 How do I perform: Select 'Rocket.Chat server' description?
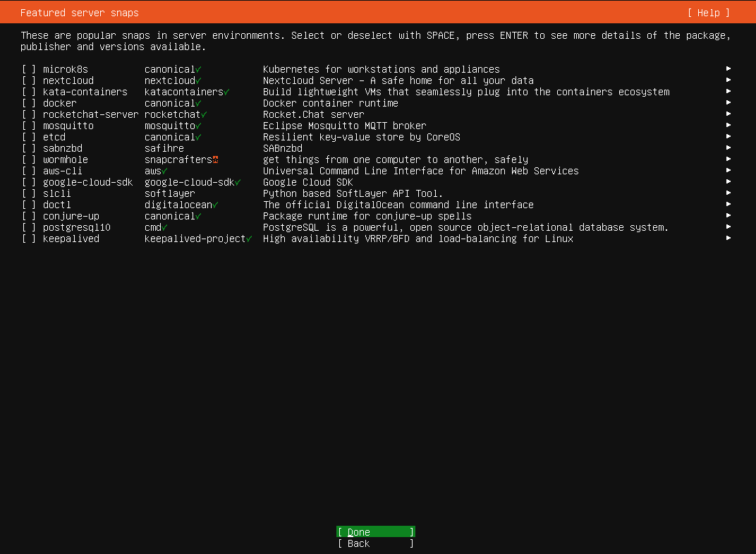[314, 114]
